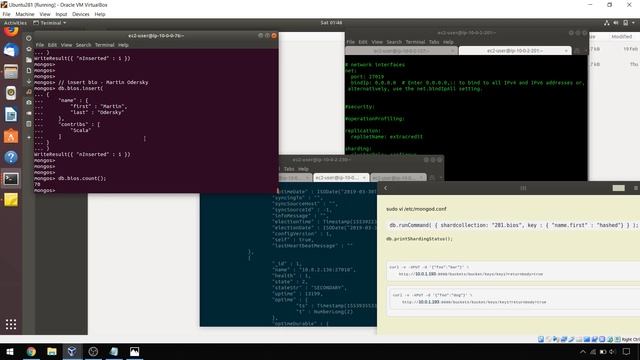Screen dimensions: 640x360
Task: Click 'sudo vi /etc/mongod.conf' line in notes
Action: [416, 209]
